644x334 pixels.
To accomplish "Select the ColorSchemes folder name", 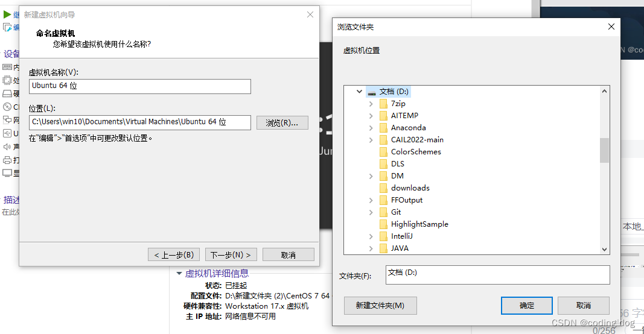I will (416, 151).
